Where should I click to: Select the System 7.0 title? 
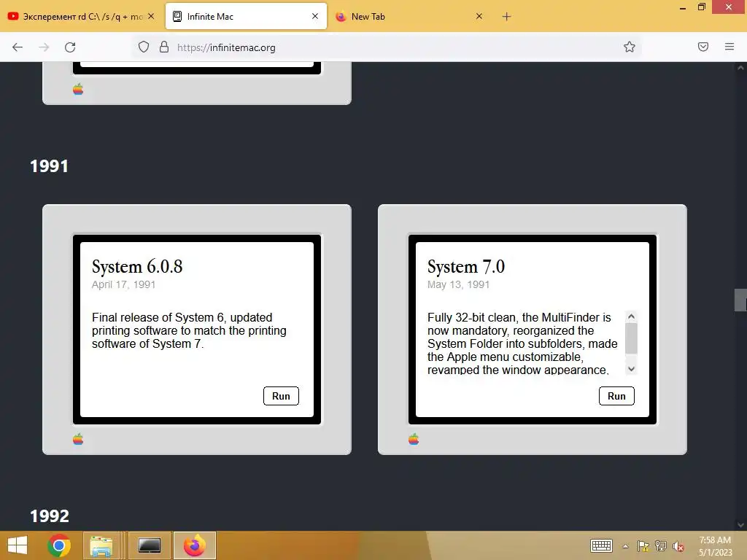466,267
